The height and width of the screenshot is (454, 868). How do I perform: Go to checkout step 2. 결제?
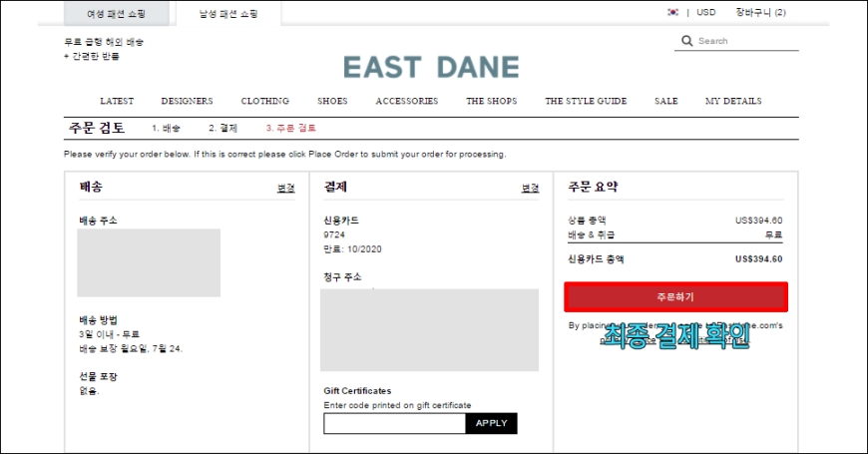[x=222, y=128]
